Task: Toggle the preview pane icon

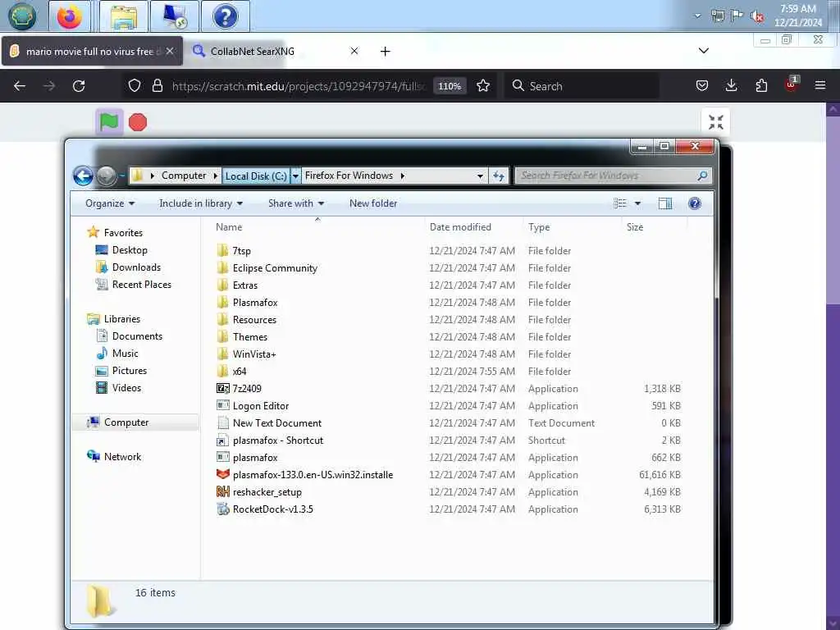Action: click(665, 203)
